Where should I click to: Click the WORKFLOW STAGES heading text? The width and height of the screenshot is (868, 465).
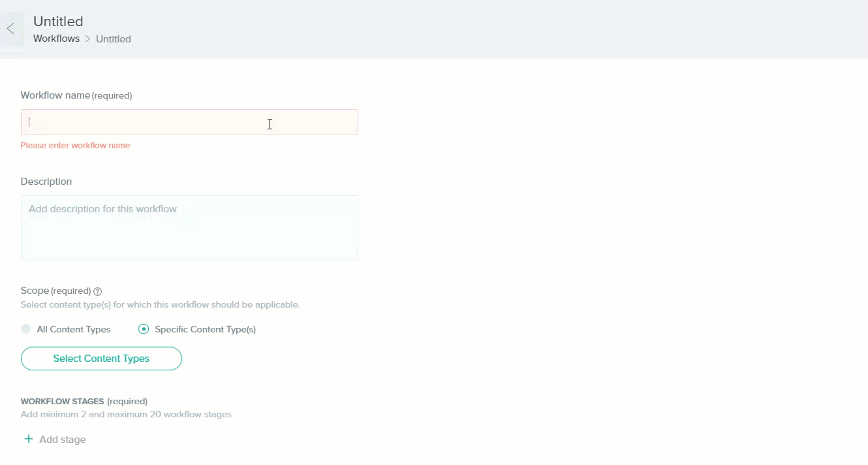62,401
